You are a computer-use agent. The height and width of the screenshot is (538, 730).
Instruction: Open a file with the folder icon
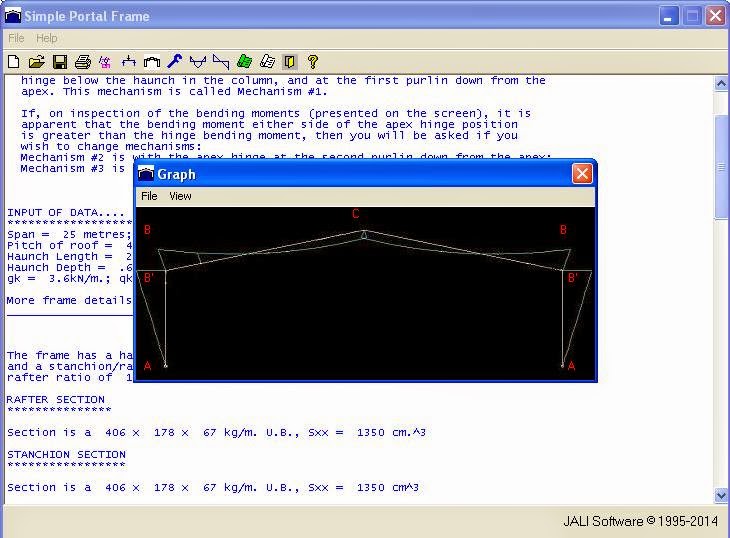point(36,62)
